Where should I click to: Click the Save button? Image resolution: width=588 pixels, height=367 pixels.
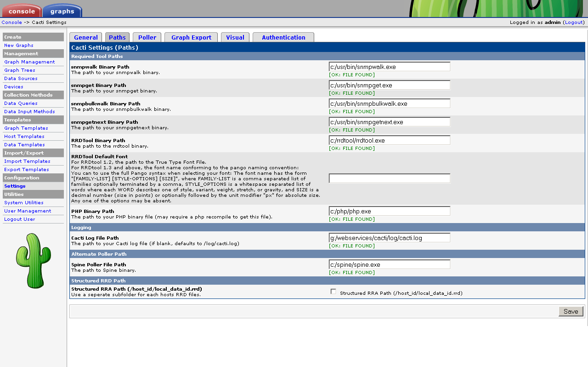pos(571,311)
